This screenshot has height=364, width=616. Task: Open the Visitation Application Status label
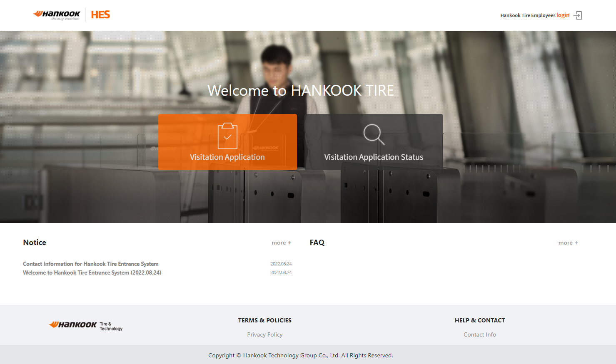tap(374, 157)
